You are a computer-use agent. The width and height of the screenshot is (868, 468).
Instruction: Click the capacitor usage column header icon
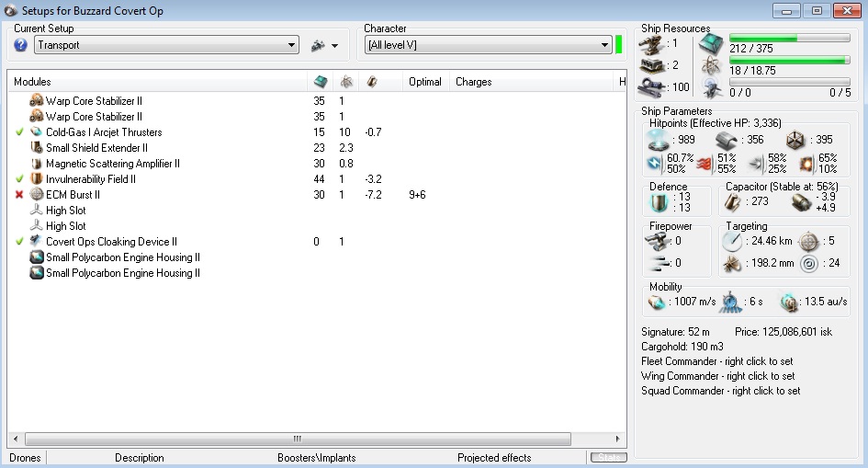pos(372,82)
